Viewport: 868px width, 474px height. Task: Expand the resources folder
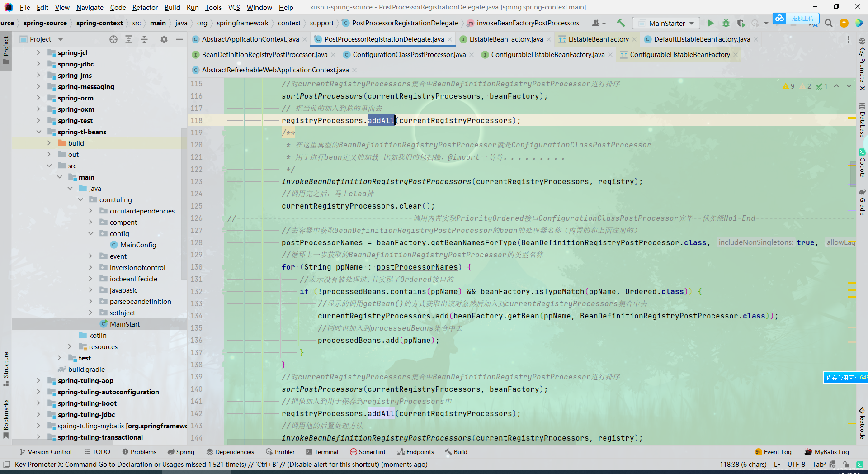pyautogui.click(x=70, y=347)
